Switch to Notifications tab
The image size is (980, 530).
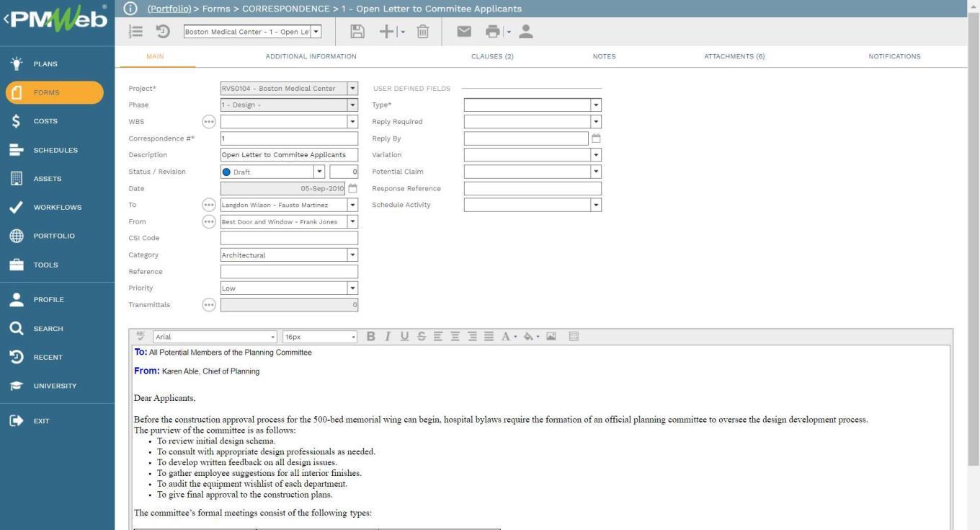(x=894, y=56)
